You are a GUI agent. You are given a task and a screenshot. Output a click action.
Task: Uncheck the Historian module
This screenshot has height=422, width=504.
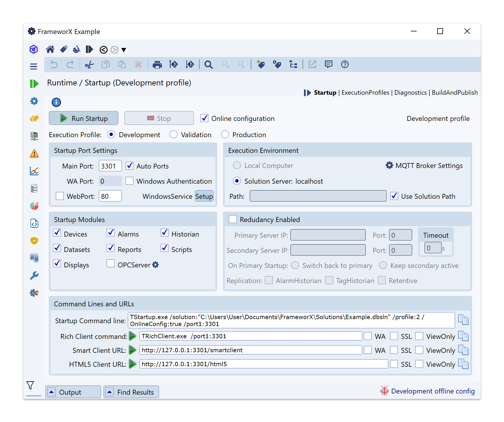click(x=165, y=233)
